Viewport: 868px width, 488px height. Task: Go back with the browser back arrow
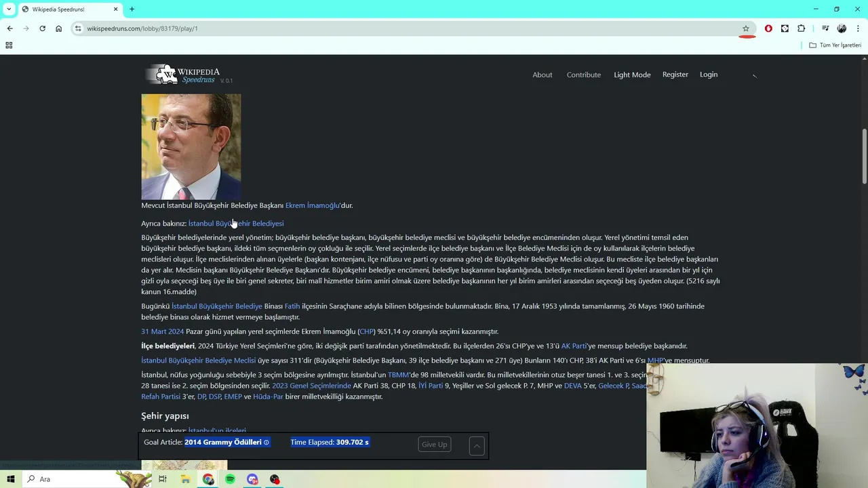click(x=9, y=28)
